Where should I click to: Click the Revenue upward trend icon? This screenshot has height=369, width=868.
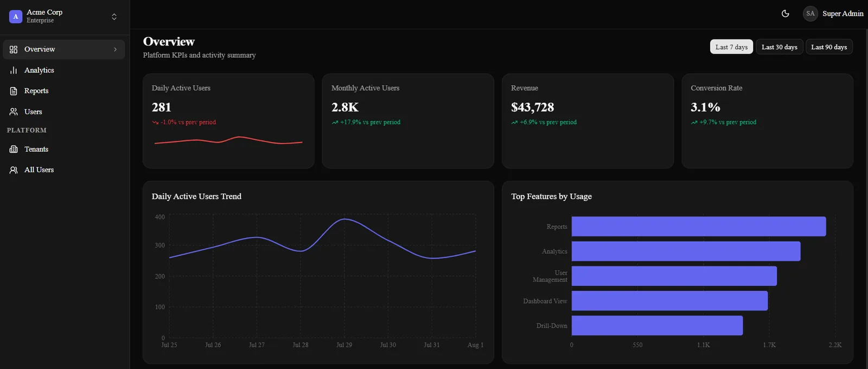[514, 122]
